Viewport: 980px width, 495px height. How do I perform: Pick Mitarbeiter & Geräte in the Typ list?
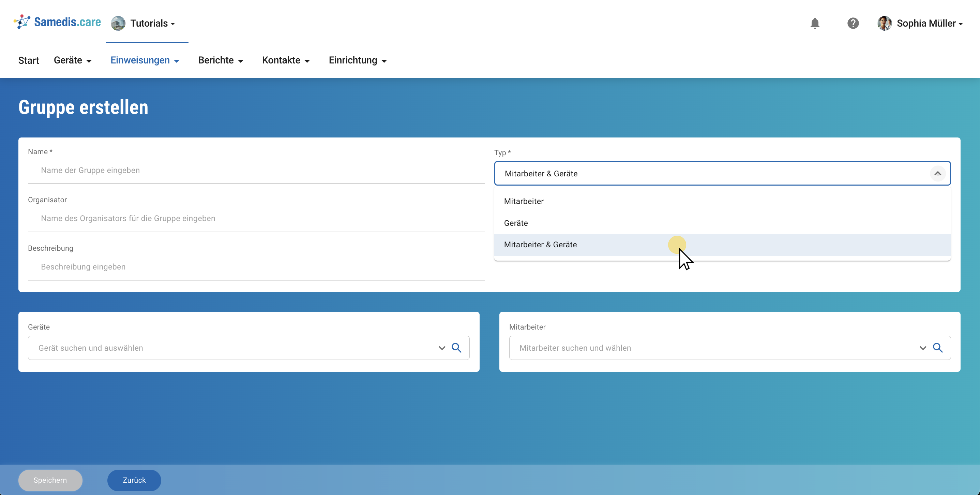(540, 245)
